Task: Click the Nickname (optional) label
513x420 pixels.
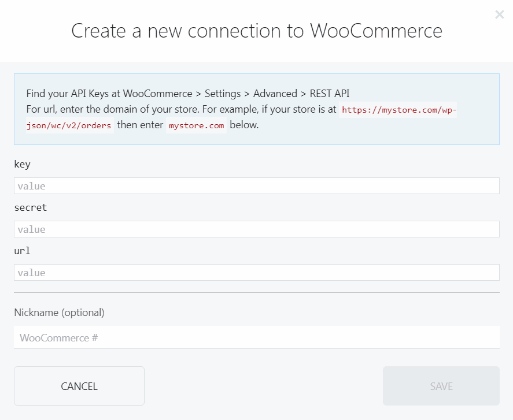Action: 59,313
